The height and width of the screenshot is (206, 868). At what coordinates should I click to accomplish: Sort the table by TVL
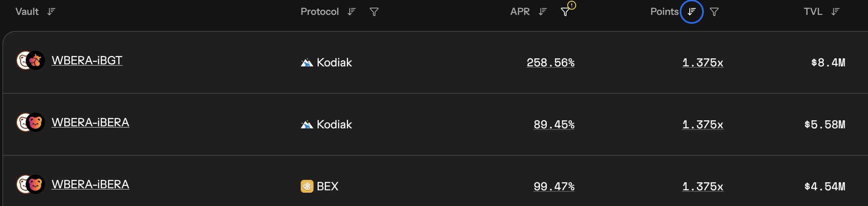tap(835, 12)
